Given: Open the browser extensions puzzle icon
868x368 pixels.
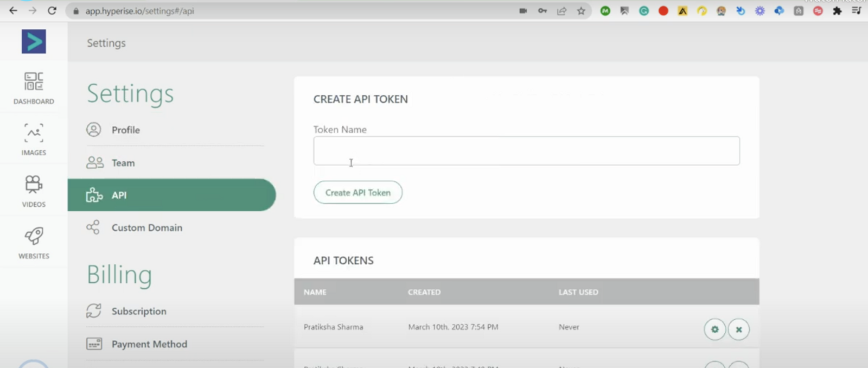Looking at the screenshot, I should 837,11.
